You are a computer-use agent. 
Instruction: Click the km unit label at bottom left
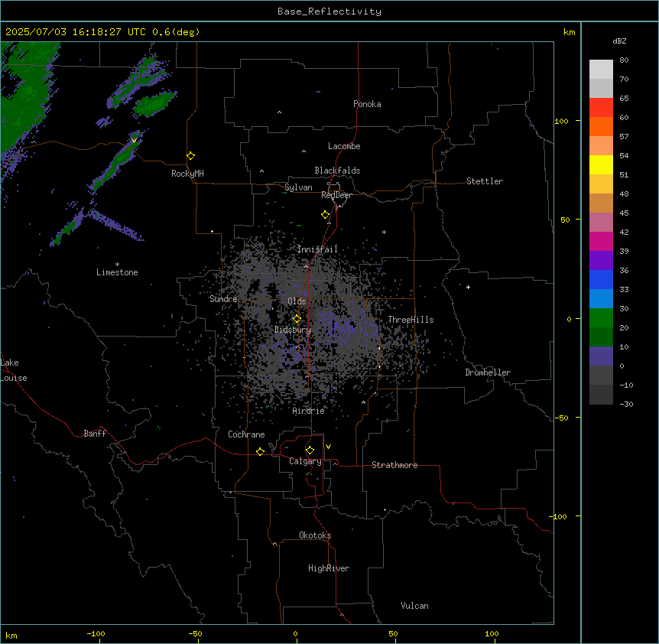click(11, 636)
